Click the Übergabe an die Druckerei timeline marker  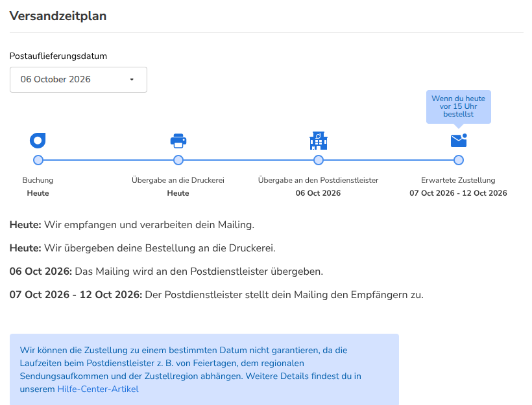click(178, 160)
